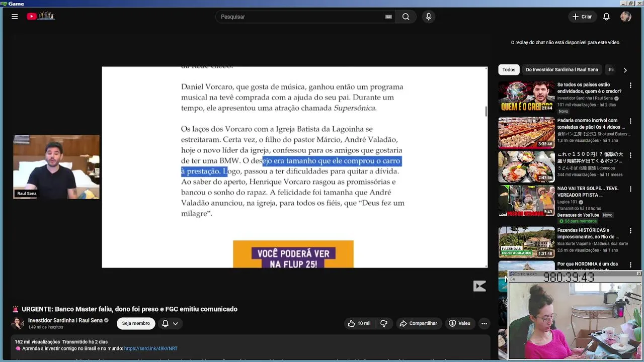This screenshot has height=362, width=644.
Task: Close the Camera.exe overlay window
Action: click(638, 274)
